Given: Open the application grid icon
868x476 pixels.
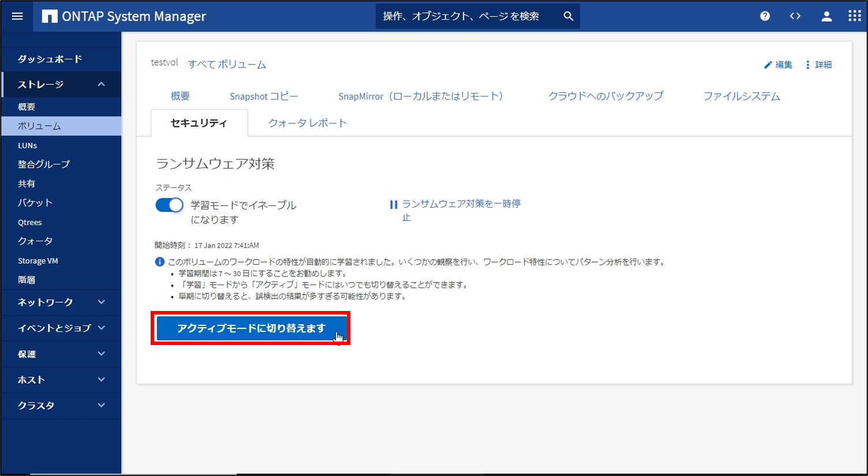Looking at the screenshot, I should 855,16.
